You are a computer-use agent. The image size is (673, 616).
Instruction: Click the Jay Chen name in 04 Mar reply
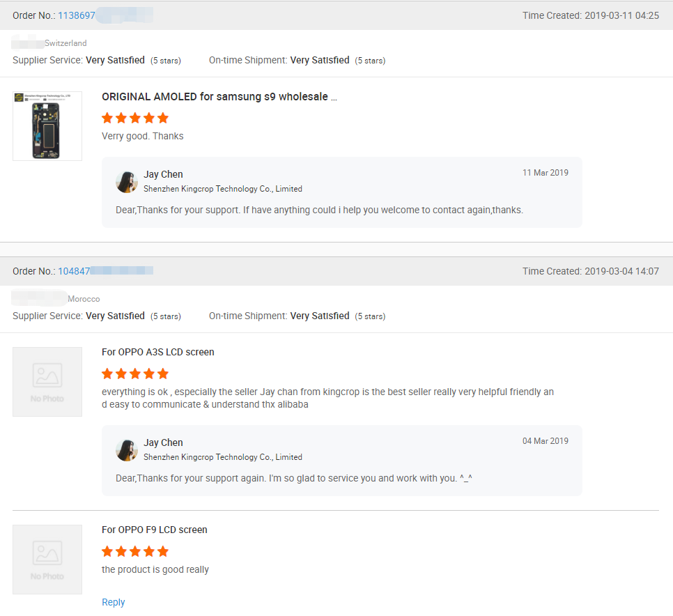click(x=164, y=442)
